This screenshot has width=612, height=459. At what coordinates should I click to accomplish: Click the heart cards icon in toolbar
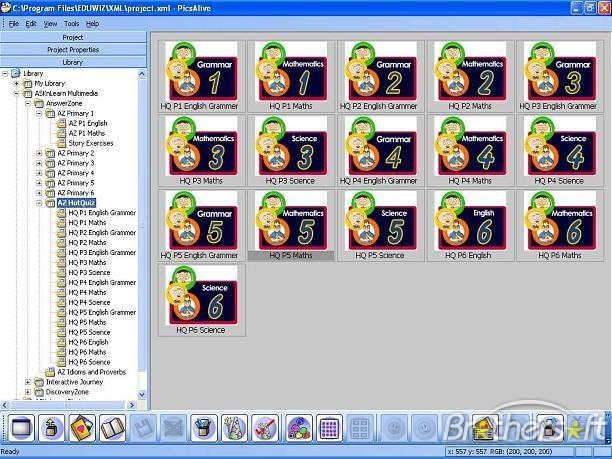82,428
